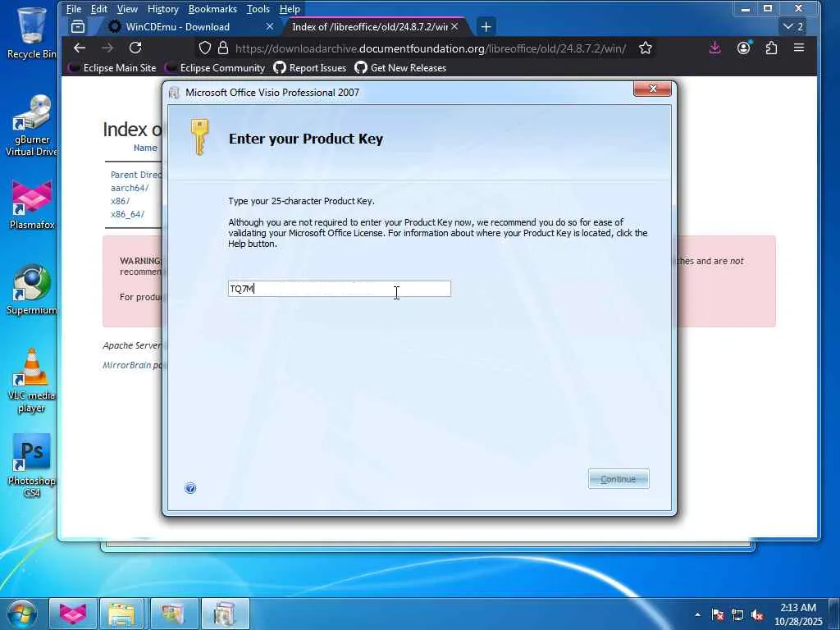The width and height of the screenshot is (840, 630).
Task: Click the taskbar clock showing 2:13 AM
Action: pos(797,614)
